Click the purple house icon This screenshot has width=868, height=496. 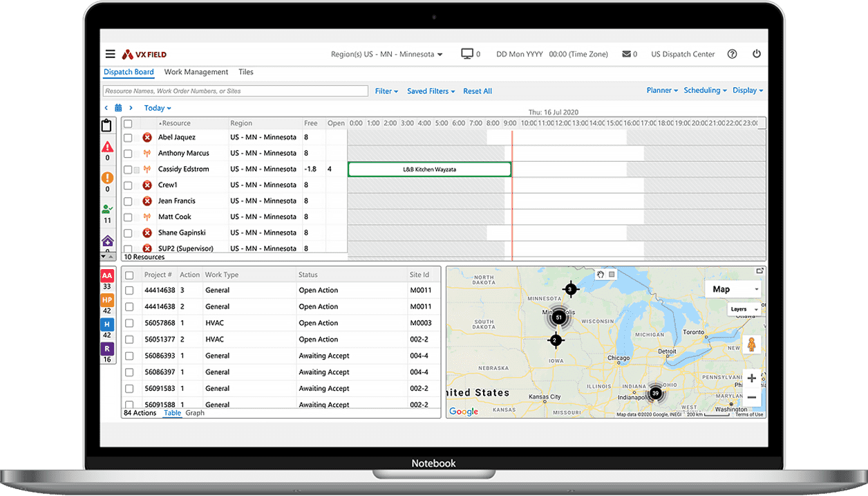tap(107, 241)
